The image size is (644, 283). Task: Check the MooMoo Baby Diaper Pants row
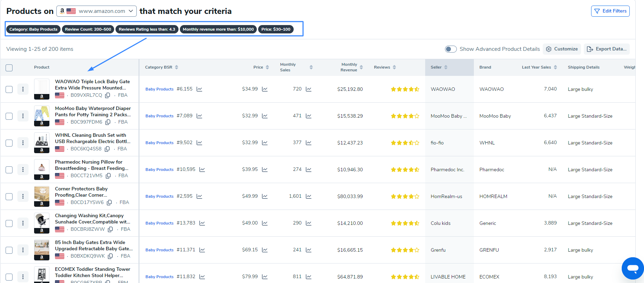point(9,116)
